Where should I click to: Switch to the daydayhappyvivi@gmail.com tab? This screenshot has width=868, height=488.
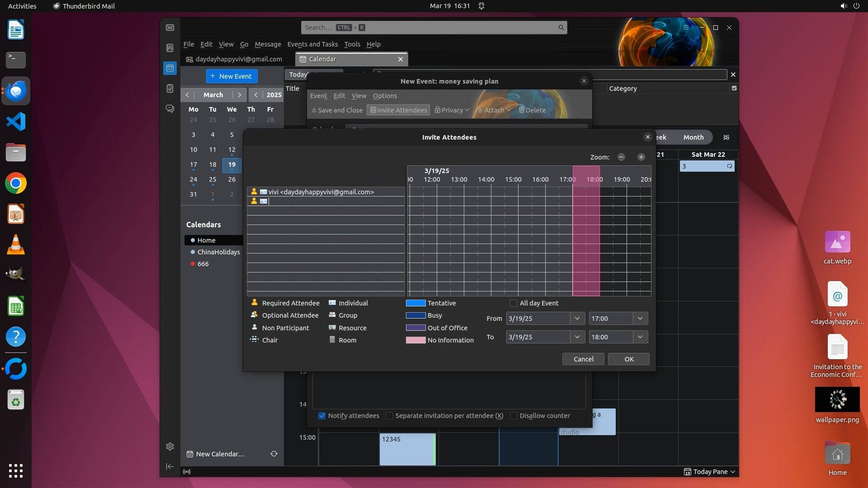[x=238, y=59]
